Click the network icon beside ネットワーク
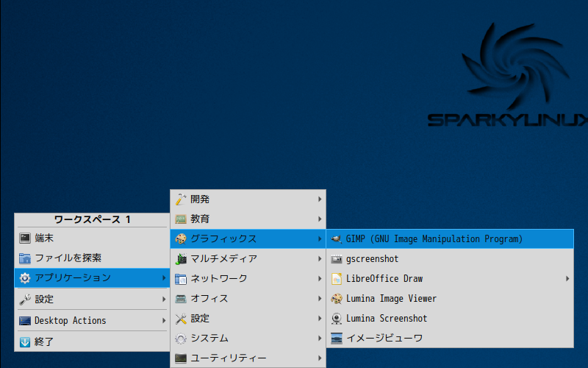The height and width of the screenshot is (368, 588). [181, 279]
